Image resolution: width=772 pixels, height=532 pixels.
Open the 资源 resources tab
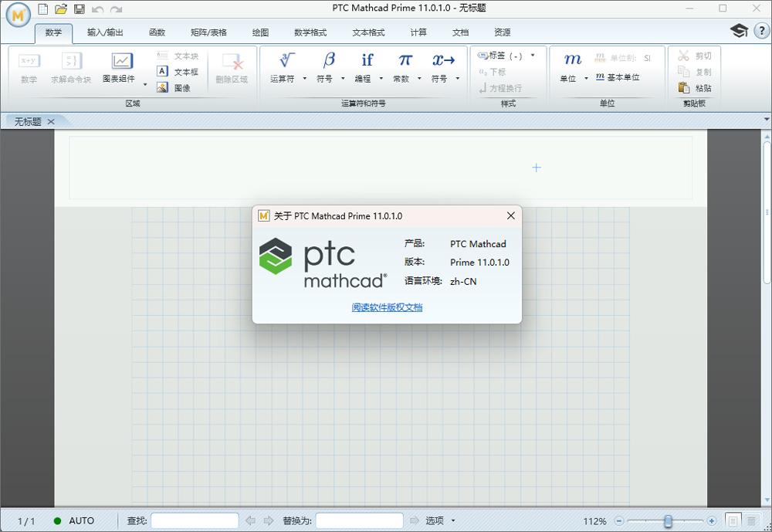coord(503,32)
